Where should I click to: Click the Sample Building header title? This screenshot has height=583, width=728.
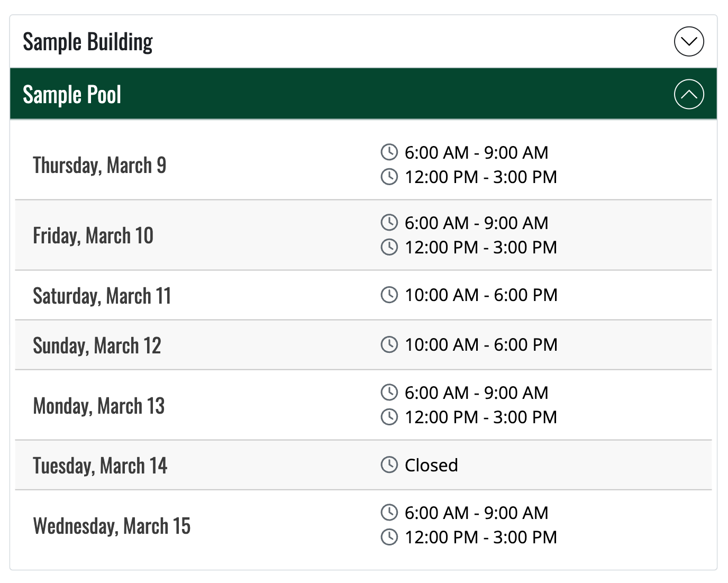point(88,42)
